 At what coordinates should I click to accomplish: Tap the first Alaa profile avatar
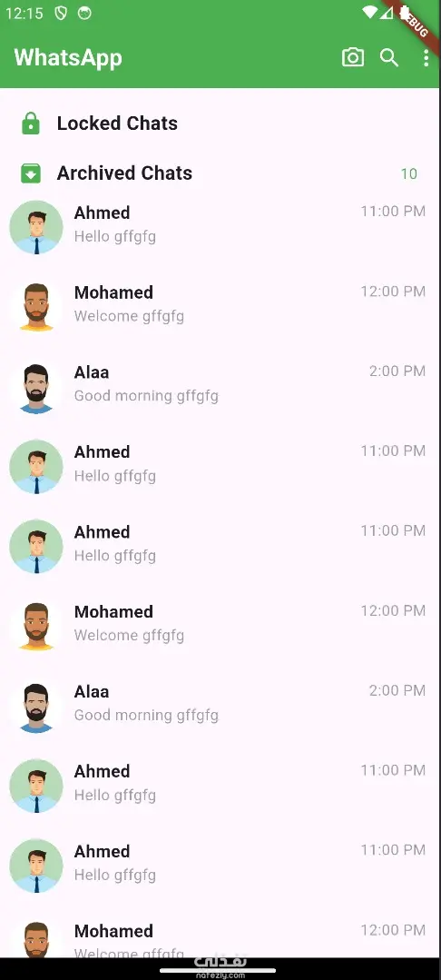36,387
